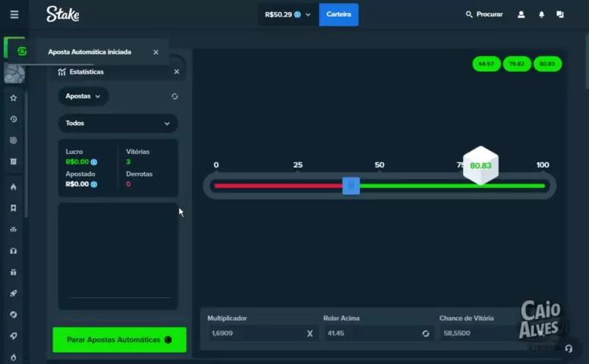Click the gift promotions sidebar icon
Viewport: 589px width, 364px height.
point(14,272)
